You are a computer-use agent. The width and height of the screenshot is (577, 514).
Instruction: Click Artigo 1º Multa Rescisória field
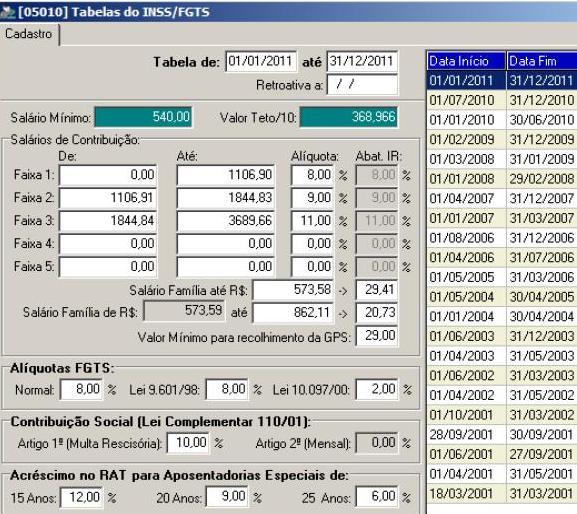coord(188,443)
